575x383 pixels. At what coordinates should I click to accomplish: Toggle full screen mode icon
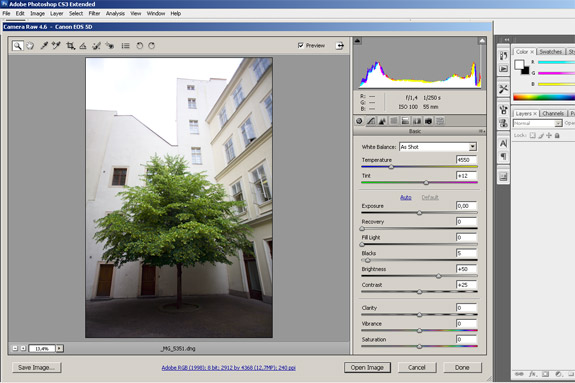coord(340,46)
